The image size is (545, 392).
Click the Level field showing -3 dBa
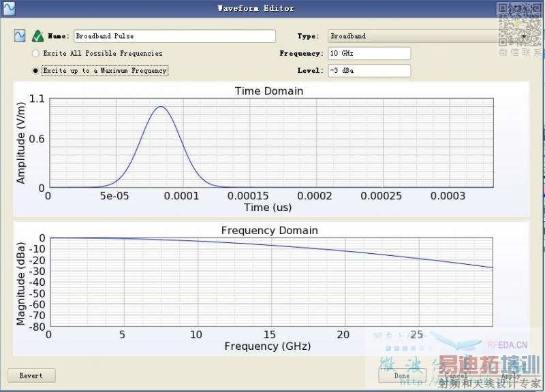[x=369, y=71]
